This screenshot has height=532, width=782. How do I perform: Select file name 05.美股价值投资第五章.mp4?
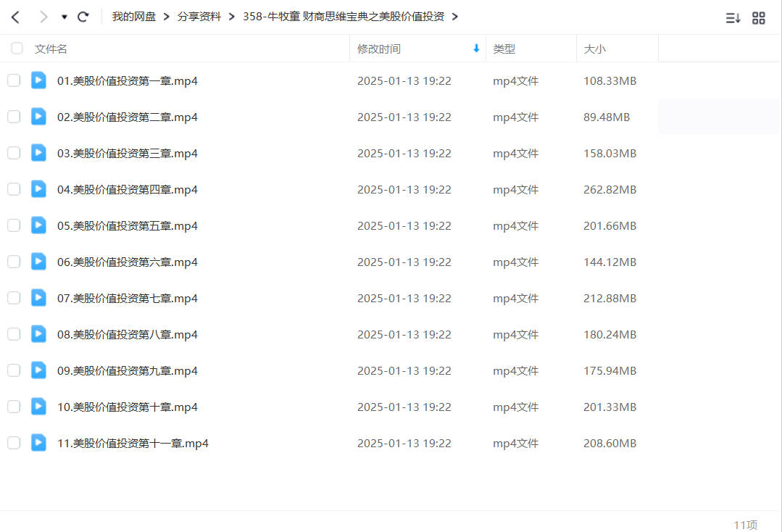[127, 226]
